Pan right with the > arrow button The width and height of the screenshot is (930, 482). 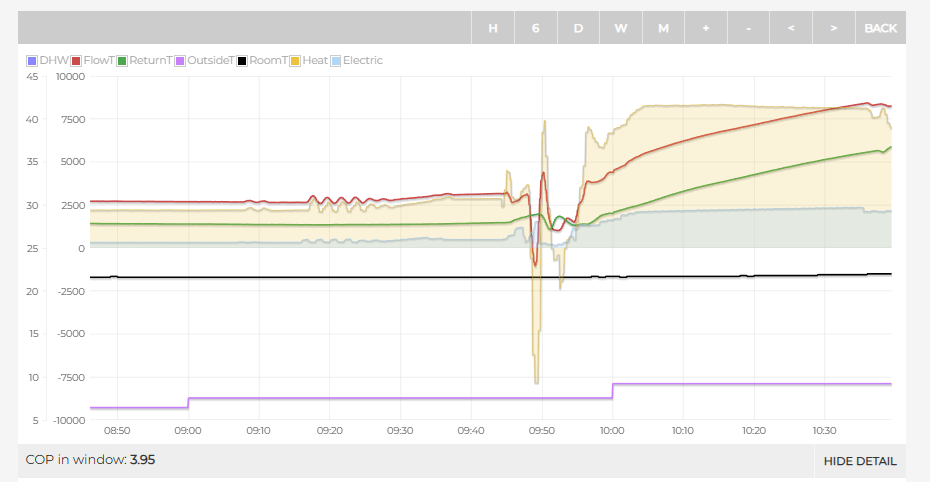point(833,28)
